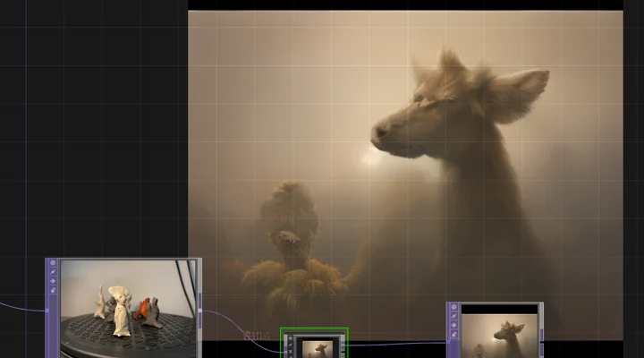Click output connector of green-selected small node
Image resolution: width=644 pixels, height=358 pixels.
[344, 344]
